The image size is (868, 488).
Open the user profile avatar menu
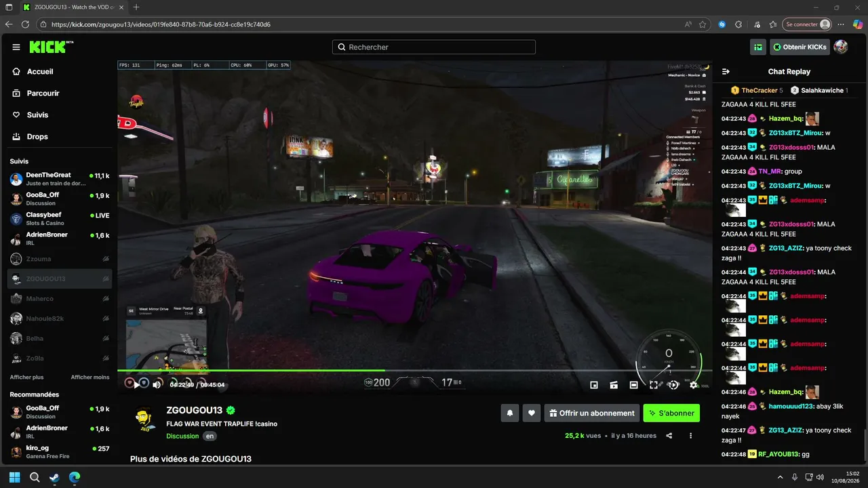point(841,47)
